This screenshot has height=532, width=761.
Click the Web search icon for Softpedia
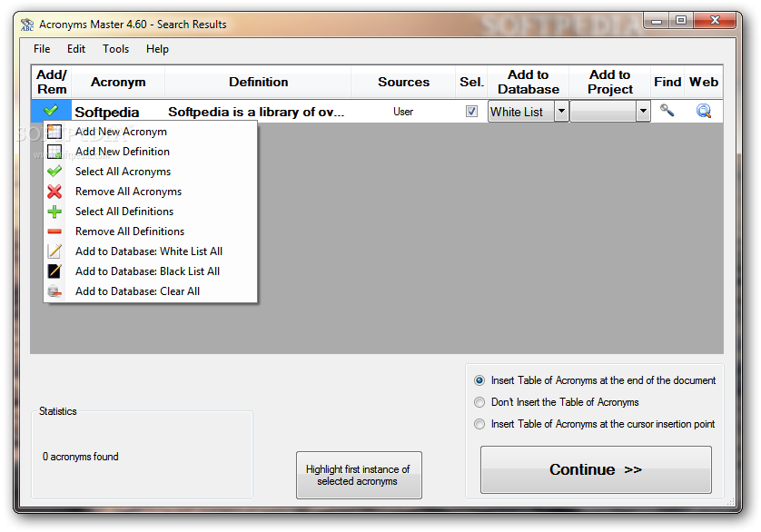pos(703,111)
